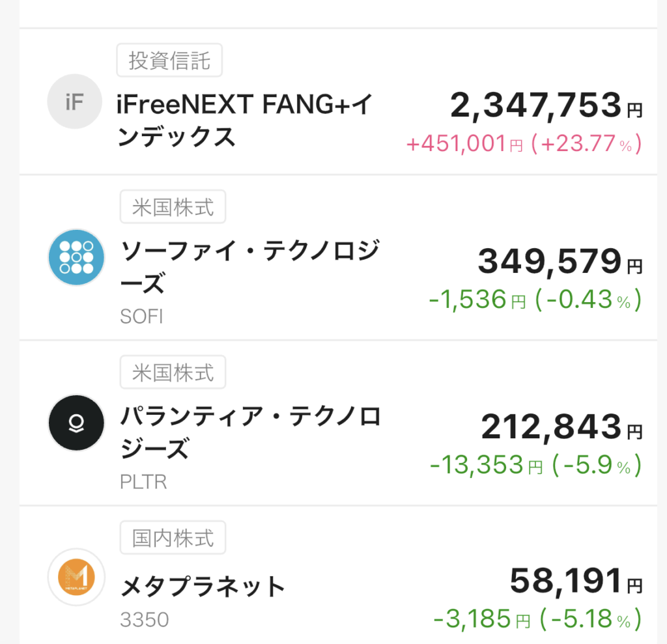
Task: Select the 投資信託 category tag
Action: [169, 62]
